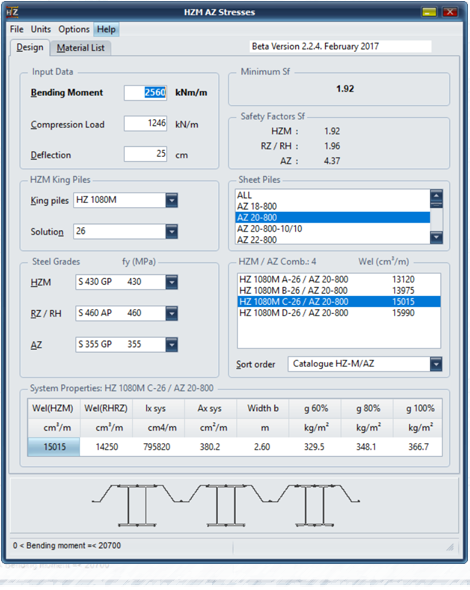Click the Wel(HZM) column header
The image size is (470, 590).
pyautogui.click(x=54, y=409)
